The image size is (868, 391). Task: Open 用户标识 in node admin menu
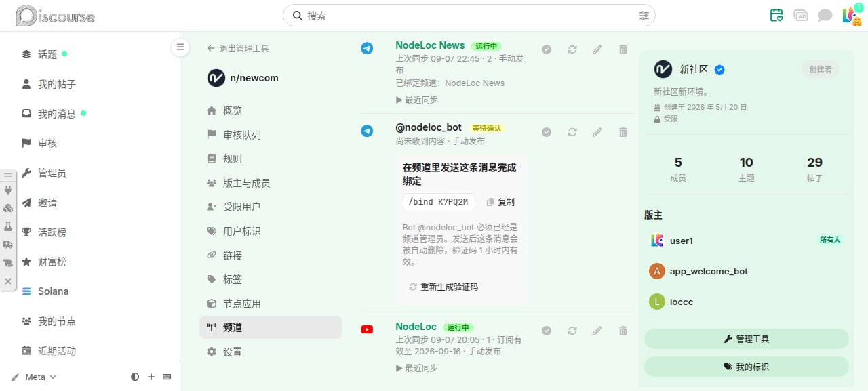[271, 231]
